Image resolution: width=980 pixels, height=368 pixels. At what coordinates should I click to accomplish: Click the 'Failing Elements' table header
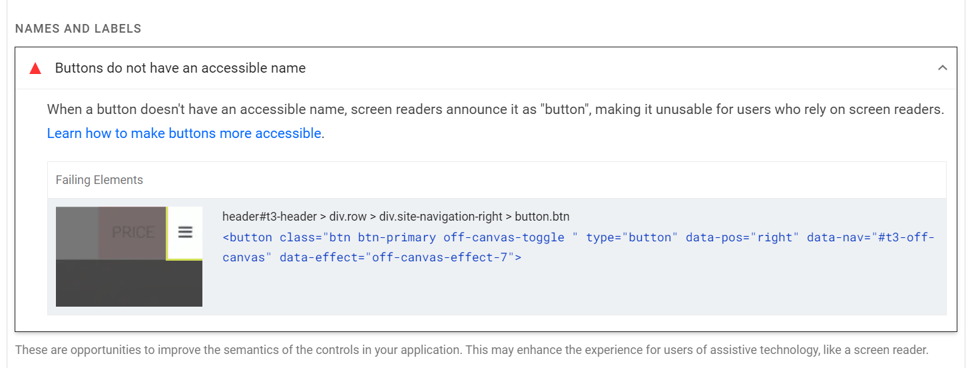pyautogui.click(x=99, y=180)
